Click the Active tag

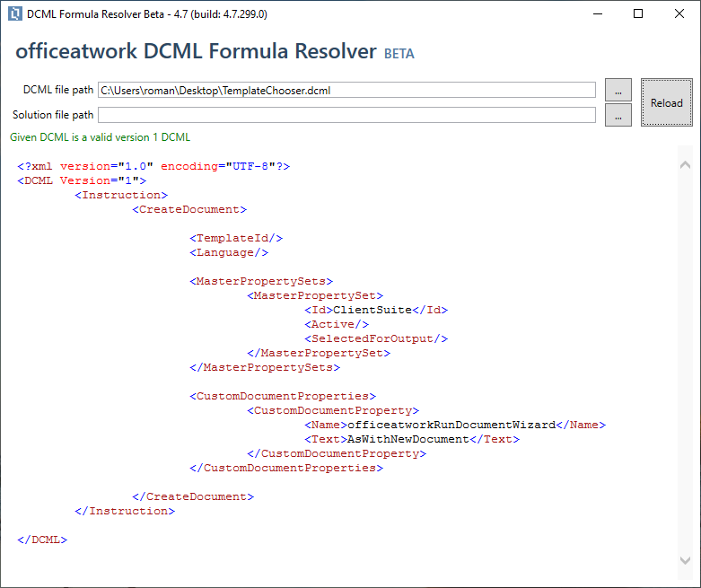click(337, 324)
